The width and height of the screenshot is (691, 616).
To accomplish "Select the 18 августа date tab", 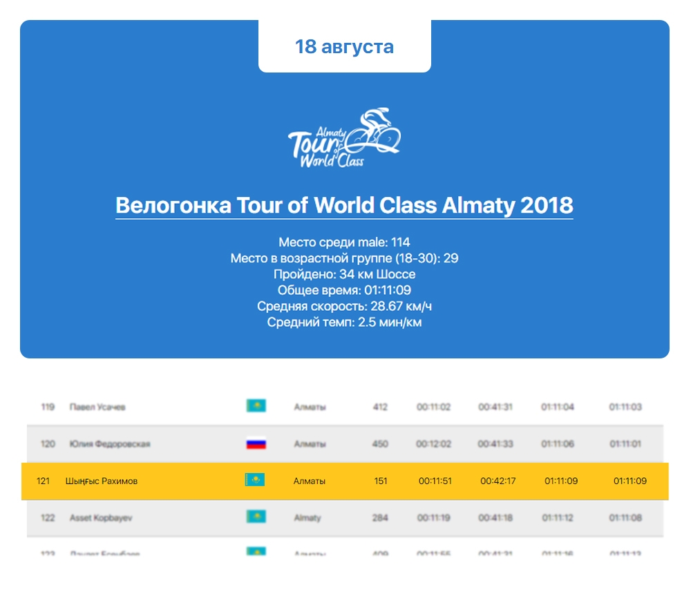I will (344, 47).
